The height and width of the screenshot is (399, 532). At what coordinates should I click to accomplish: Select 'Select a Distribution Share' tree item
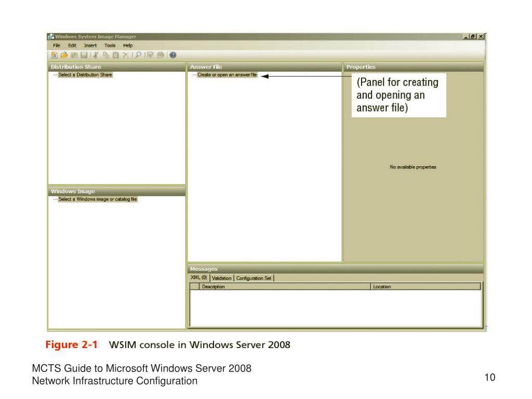click(x=85, y=75)
